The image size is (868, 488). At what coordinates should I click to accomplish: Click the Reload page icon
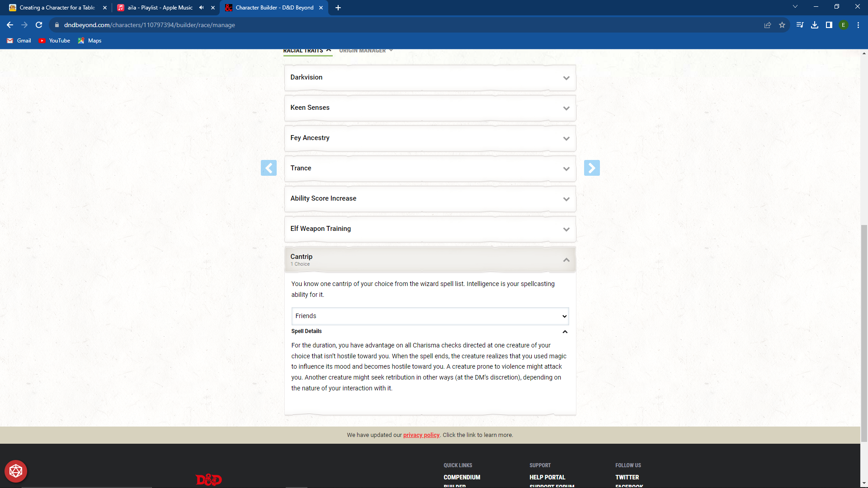click(38, 25)
